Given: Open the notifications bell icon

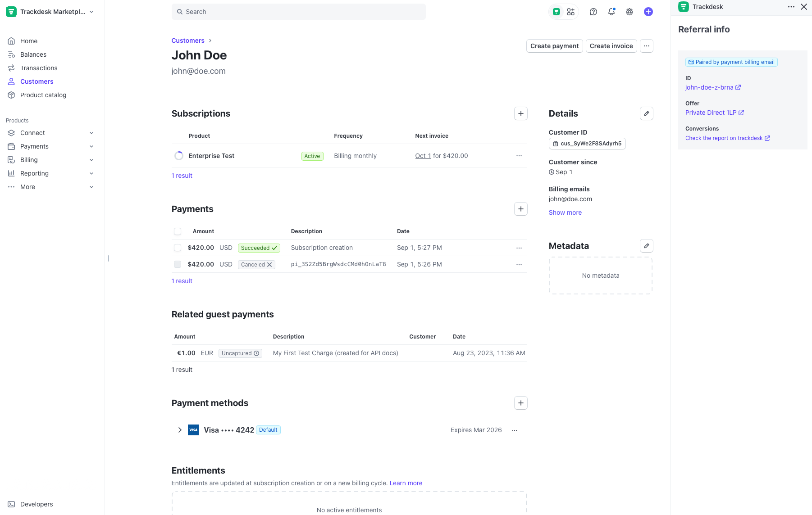Looking at the screenshot, I should pyautogui.click(x=611, y=12).
